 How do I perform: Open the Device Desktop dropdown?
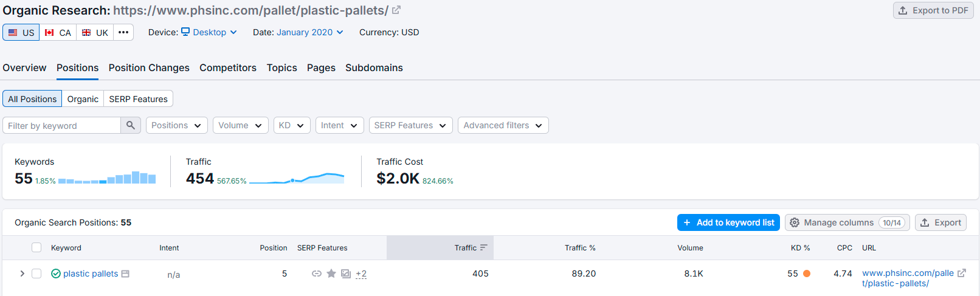(x=209, y=32)
